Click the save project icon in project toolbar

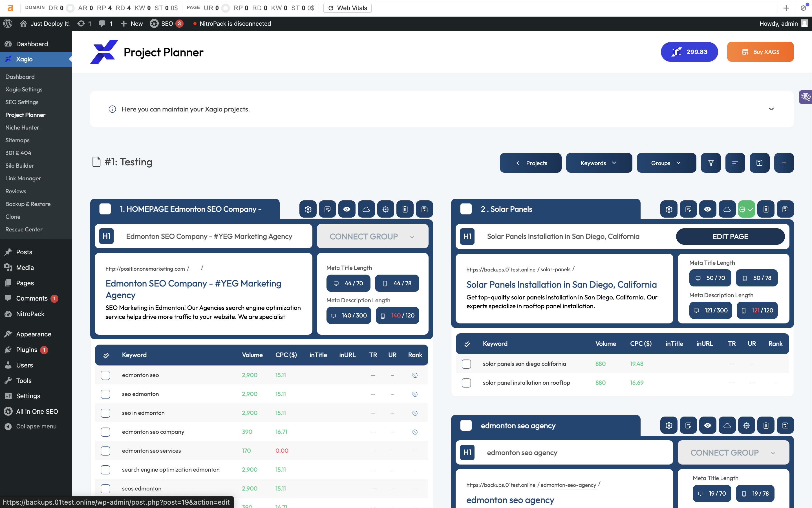(760, 163)
